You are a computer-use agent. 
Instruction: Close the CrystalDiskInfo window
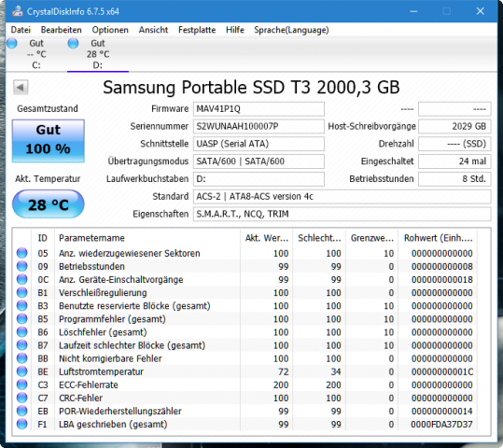point(481,11)
